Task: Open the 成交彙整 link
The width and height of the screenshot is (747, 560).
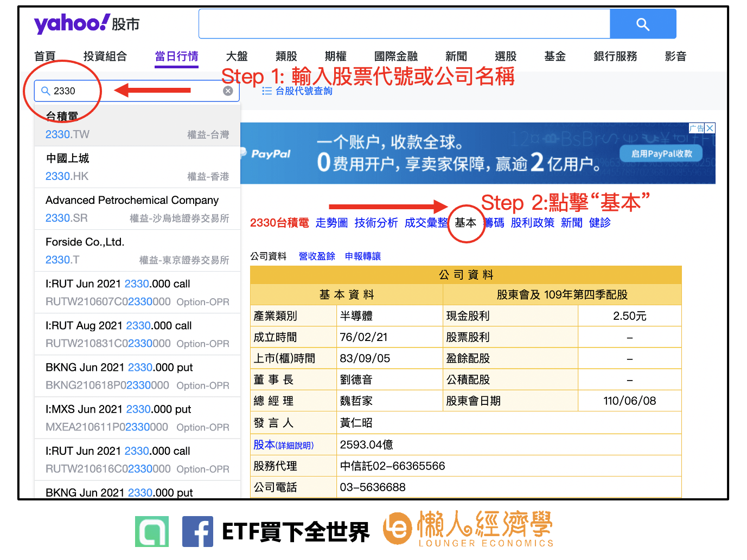Action: click(x=426, y=223)
